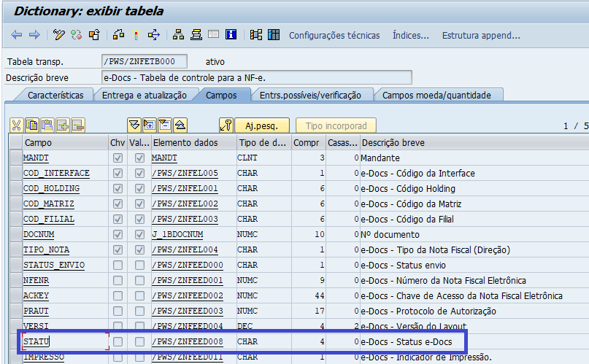Click the back arrow navigation icon
The image size is (589, 364).
point(16,35)
